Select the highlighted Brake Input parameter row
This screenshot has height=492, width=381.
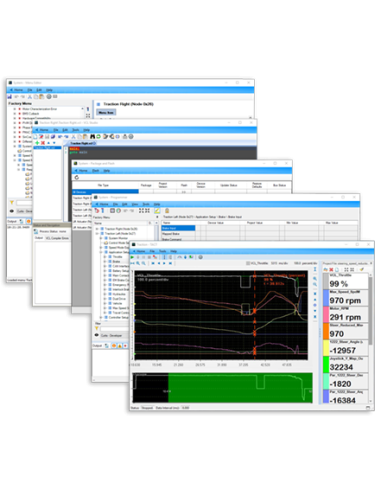(x=178, y=228)
